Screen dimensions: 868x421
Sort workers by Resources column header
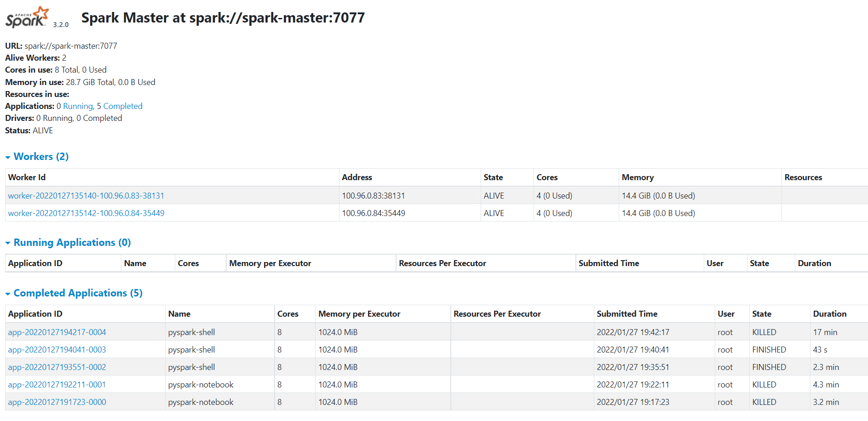(803, 177)
